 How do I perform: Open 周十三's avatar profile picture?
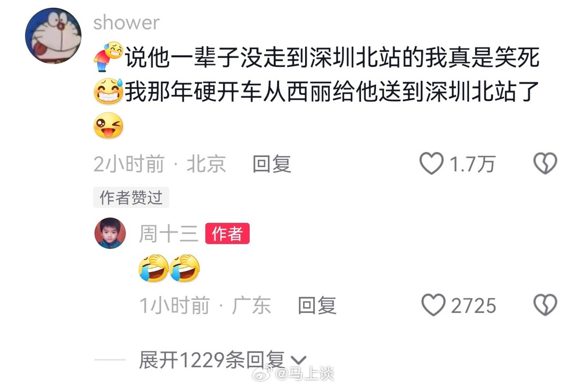[x=110, y=233]
